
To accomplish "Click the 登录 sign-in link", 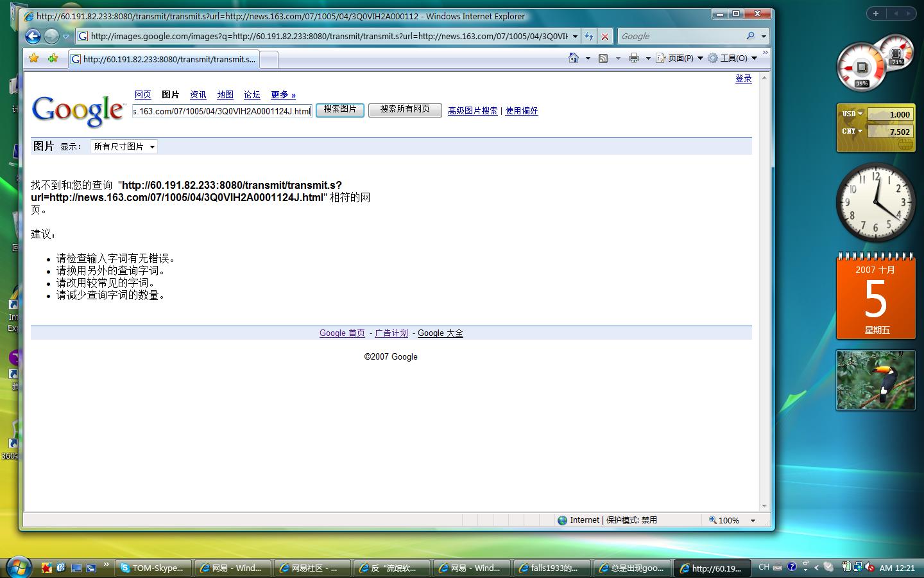I will click(x=743, y=78).
